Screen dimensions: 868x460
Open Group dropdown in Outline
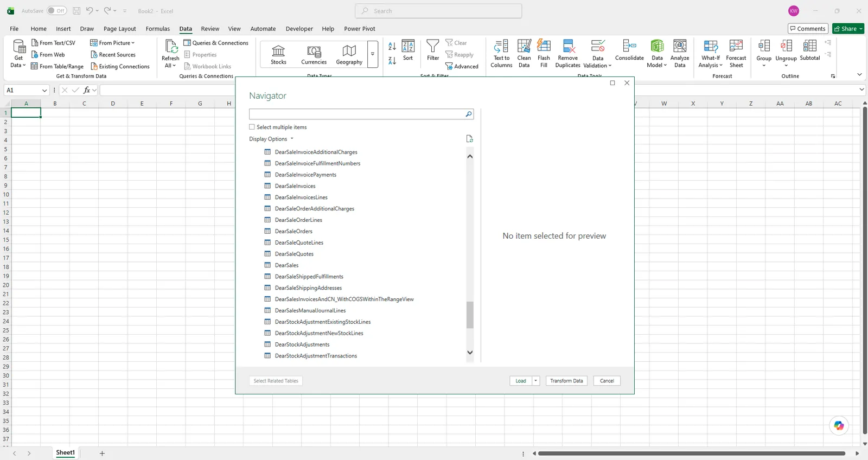pyautogui.click(x=764, y=66)
